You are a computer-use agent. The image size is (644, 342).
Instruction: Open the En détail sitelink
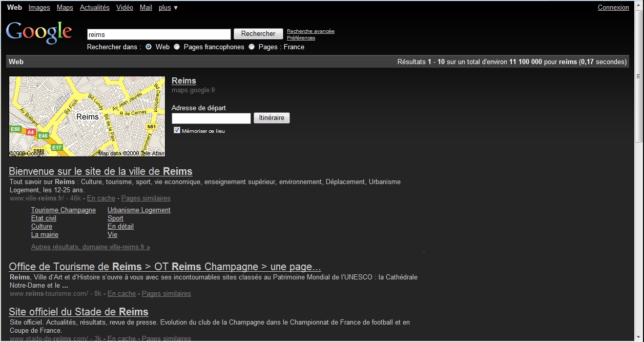120,227
